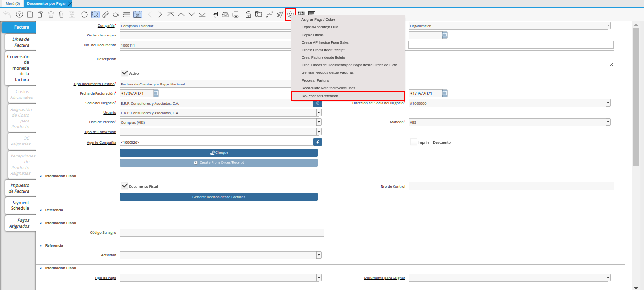Create a new record with New icon
Image resolution: width=644 pixels, height=290 pixels.
(30, 14)
